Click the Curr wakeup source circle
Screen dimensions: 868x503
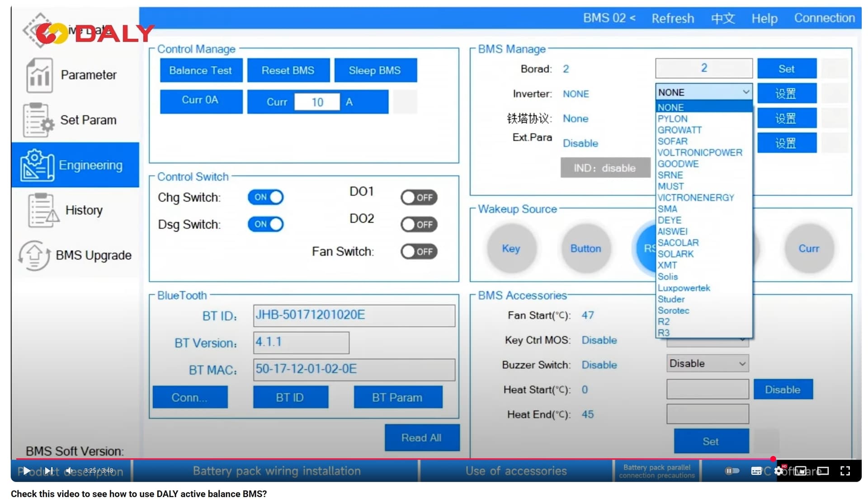tap(809, 249)
